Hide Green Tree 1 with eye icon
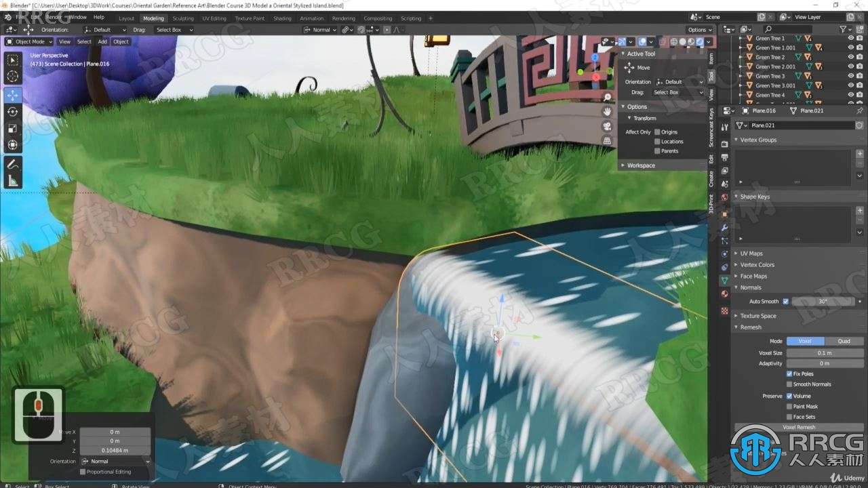Viewport: 868px width, 488px height. pyautogui.click(x=850, y=39)
